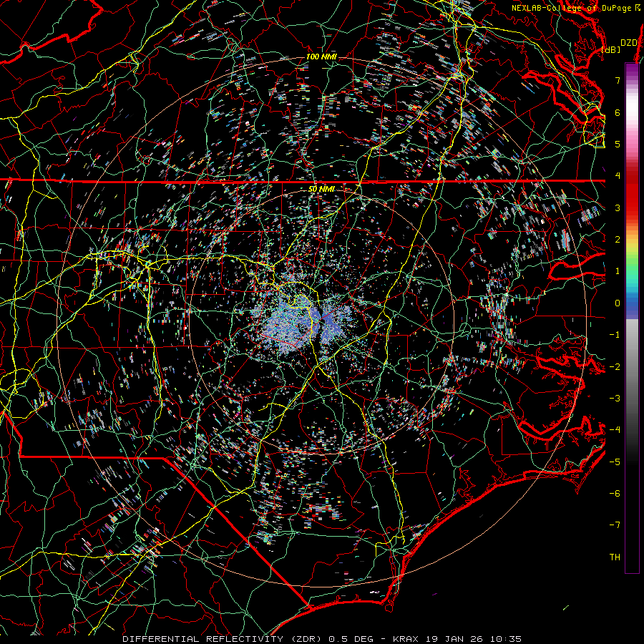
Task: Click the '1' value on the color scale
Action: pos(618,271)
